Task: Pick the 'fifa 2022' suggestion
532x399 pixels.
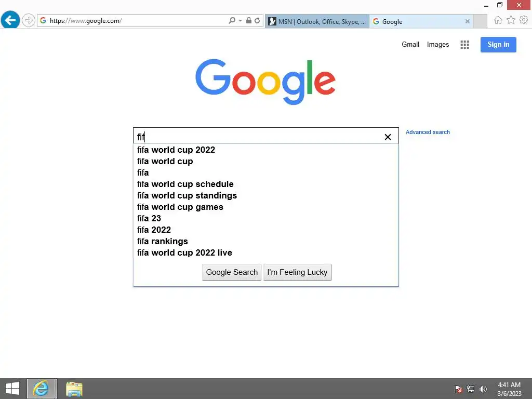Action: (x=265, y=230)
